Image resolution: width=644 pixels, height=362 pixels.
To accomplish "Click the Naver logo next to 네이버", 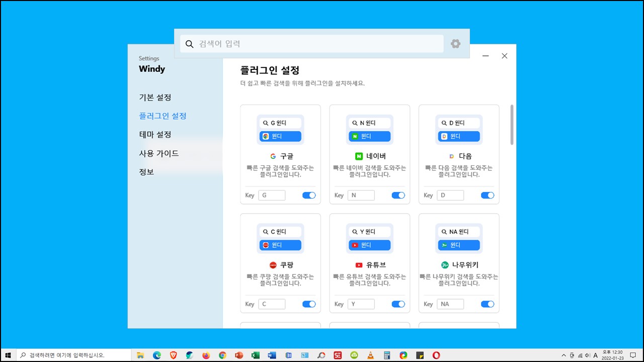I will point(359,156).
